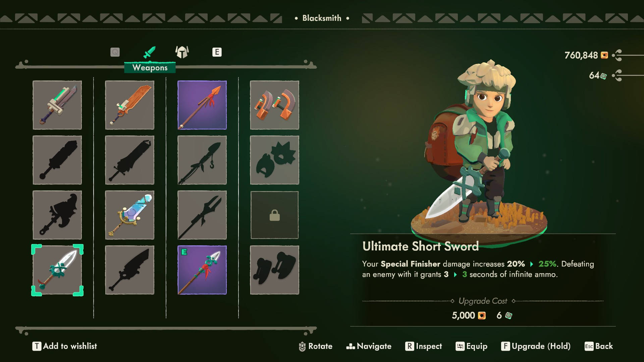This screenshot has width=644, height=362.
Task: Click the locked weapon slot padlock
Action: click(274, 215)
